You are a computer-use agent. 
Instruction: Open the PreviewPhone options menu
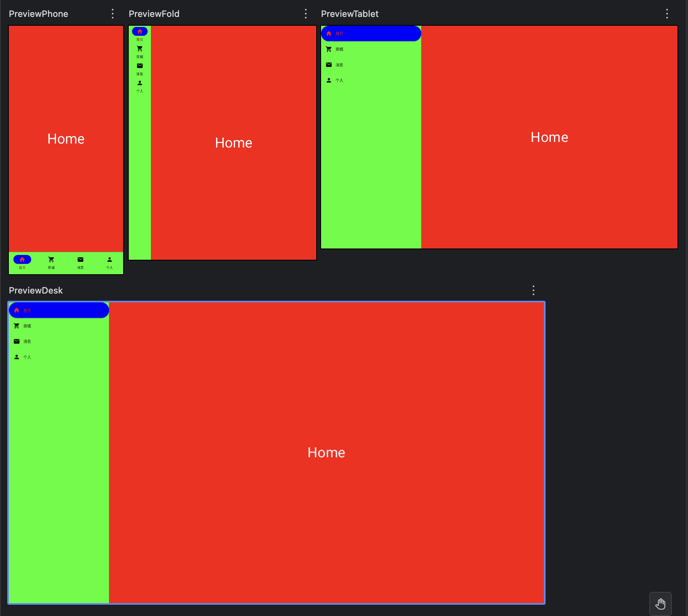pyautogui.click(x=112, y=13)
